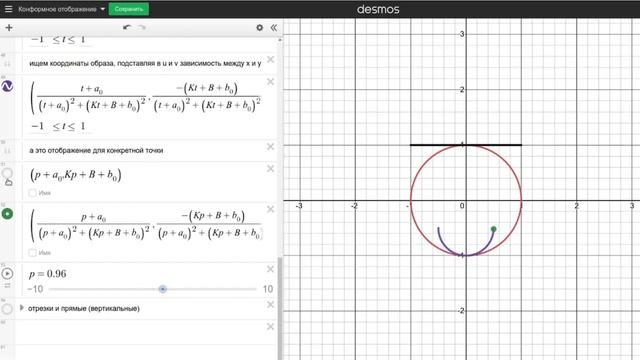Click the graph title text
This screenshot has height=360, width=640.
(x=57, y=9)
